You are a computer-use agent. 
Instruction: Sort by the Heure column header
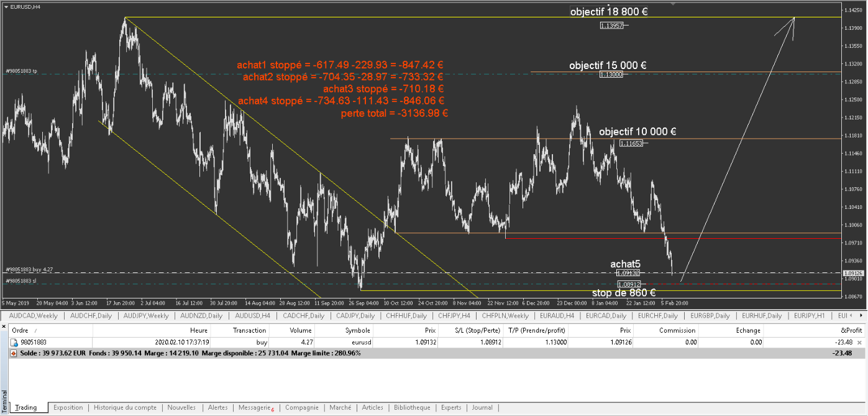coord(152,331)
